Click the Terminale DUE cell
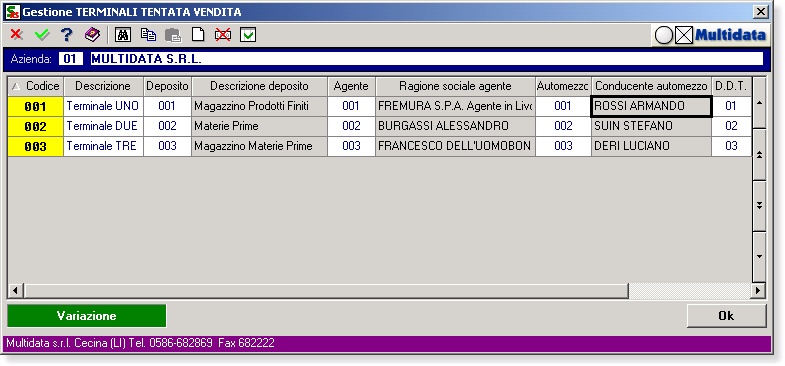 tap(103, 126)
